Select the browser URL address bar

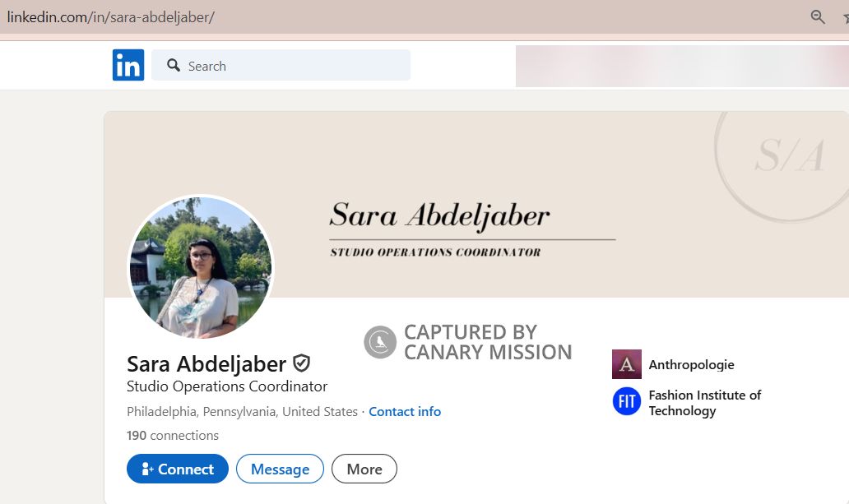click(x=329, y=16)
